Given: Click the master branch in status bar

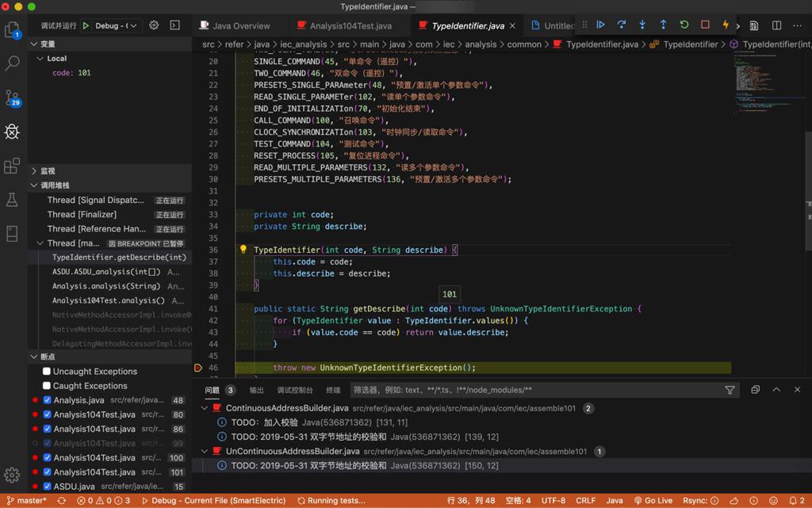Looking at the screenshot, I should 26,501.
